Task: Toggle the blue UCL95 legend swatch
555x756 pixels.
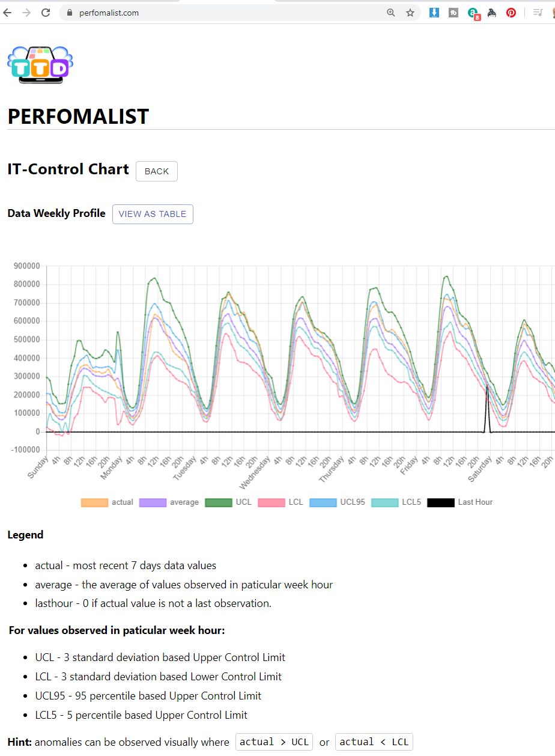Action: pyautogui.click(x=323, y=502)
